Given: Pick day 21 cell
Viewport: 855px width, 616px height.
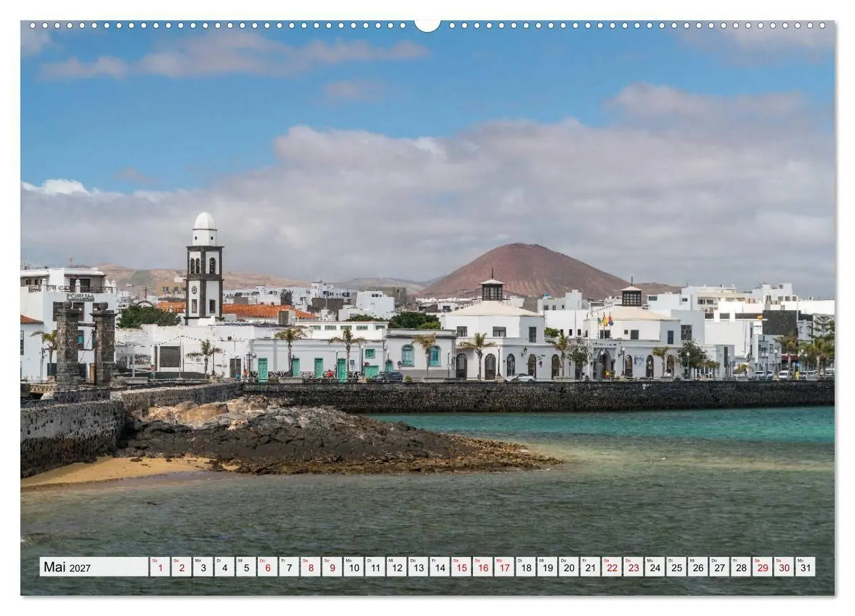Looking at the screenshot, I should click(x=590, y=567).
